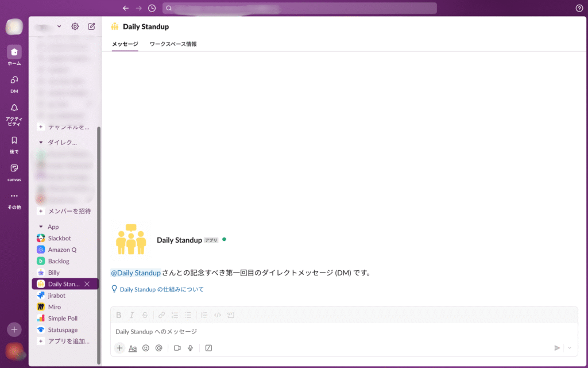This screenshot has height=368, width=588.
Task: Open the slash shortcuts button
Action: [208, 348]
